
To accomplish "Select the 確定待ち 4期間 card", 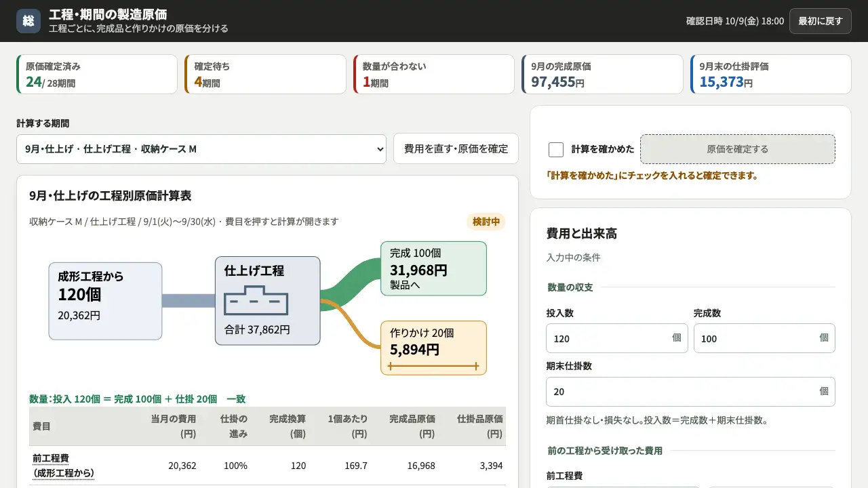I will (265, 75).
